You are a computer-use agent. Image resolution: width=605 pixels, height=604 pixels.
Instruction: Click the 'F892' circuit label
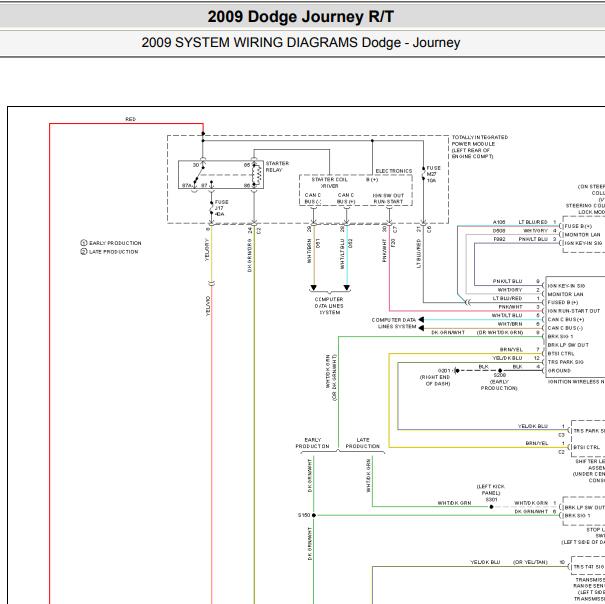coord(499,239)
